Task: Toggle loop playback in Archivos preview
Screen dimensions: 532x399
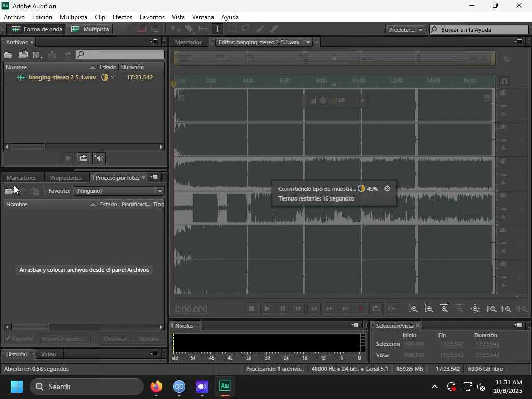Action: (83, 158)
